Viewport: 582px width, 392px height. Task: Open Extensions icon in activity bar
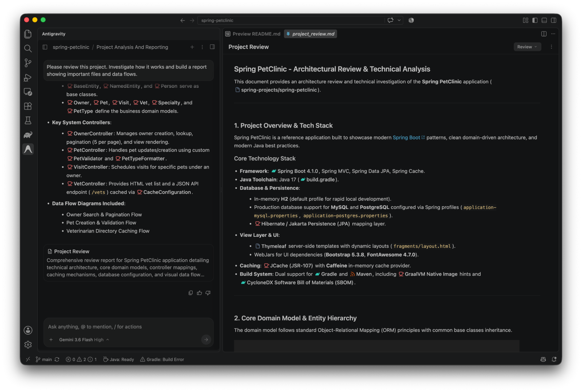point(28,106)
